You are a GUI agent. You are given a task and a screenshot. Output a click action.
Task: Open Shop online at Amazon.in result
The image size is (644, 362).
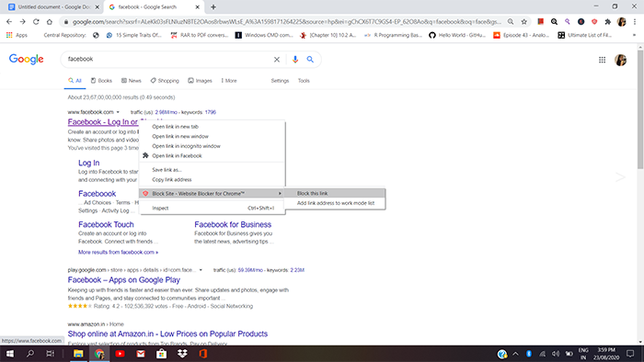point(167,334)
